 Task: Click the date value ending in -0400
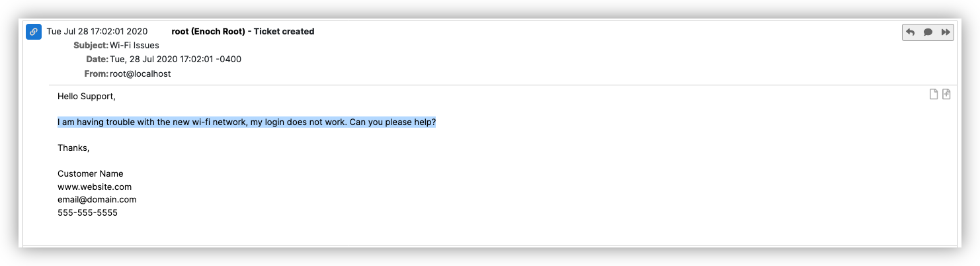pos(175,60)
